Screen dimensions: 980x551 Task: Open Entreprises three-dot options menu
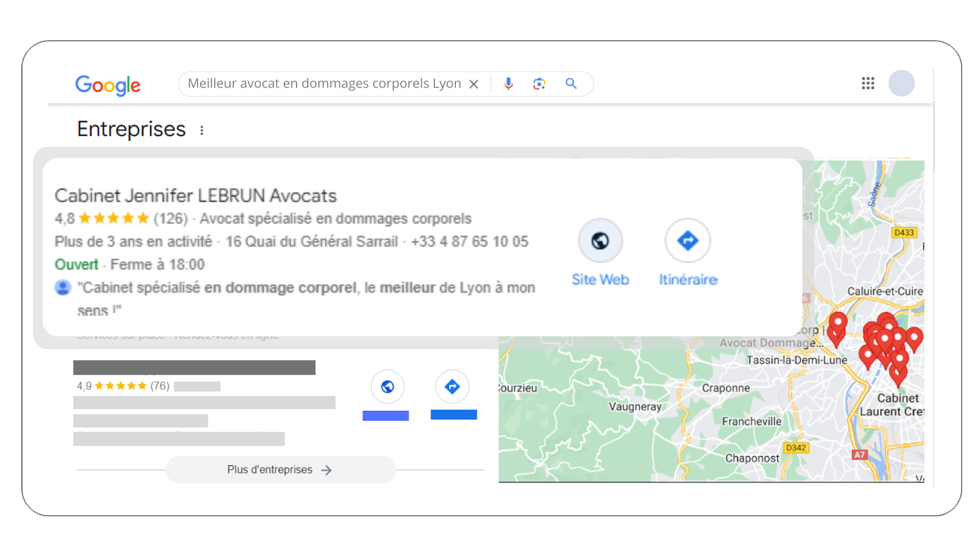(202, 130)
